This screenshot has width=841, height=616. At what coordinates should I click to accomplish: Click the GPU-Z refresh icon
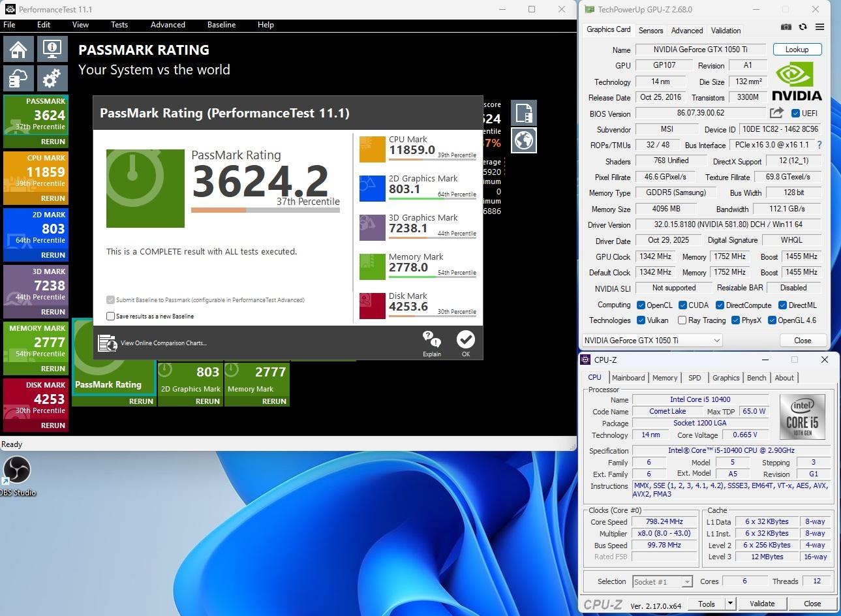803,27
